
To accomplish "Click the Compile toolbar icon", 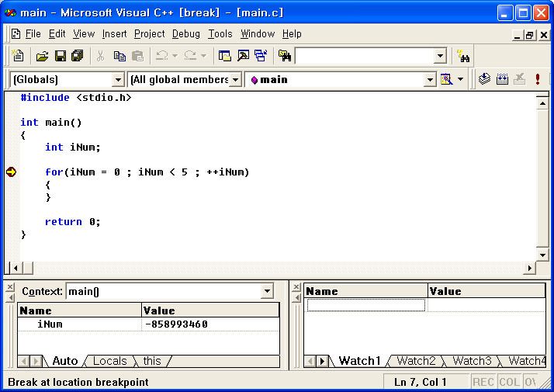I will tap(484, 79).
